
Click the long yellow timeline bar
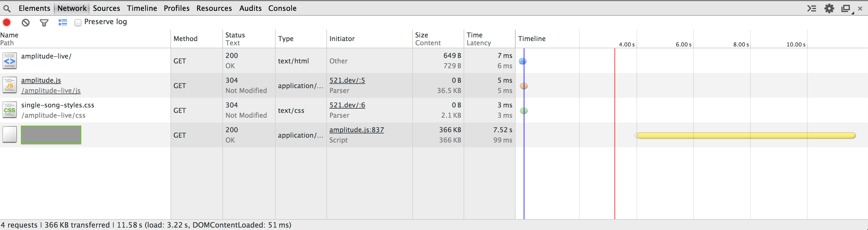(x=746, y=135)
